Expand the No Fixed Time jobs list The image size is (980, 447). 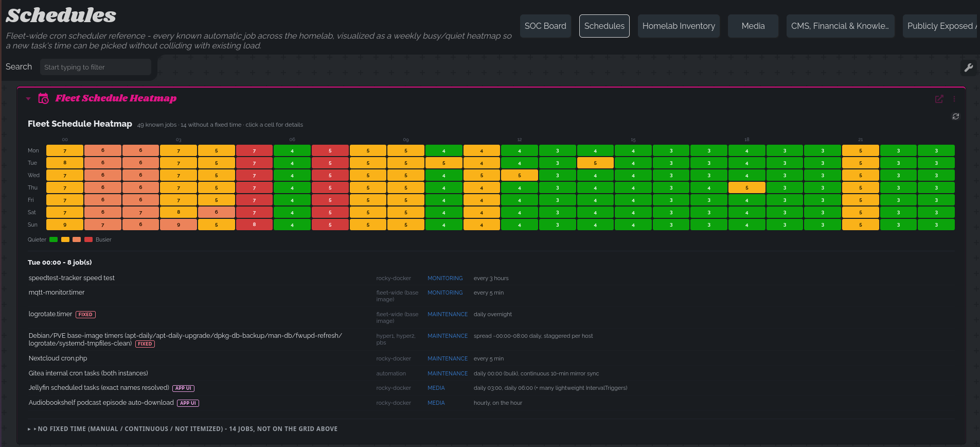coord(183,428)
